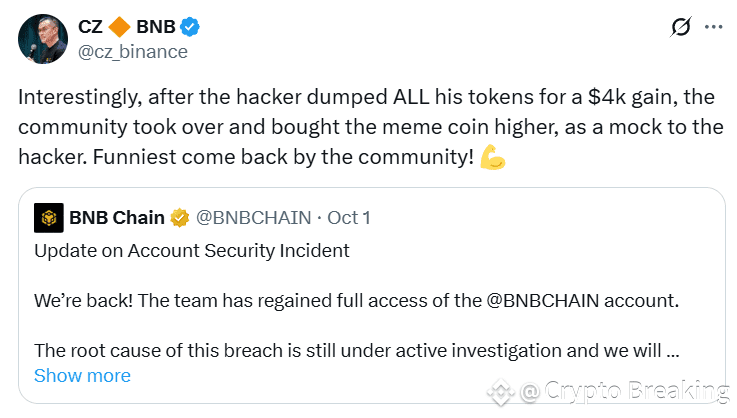Expand the quoted tweet with Show more

click(82, 376)
